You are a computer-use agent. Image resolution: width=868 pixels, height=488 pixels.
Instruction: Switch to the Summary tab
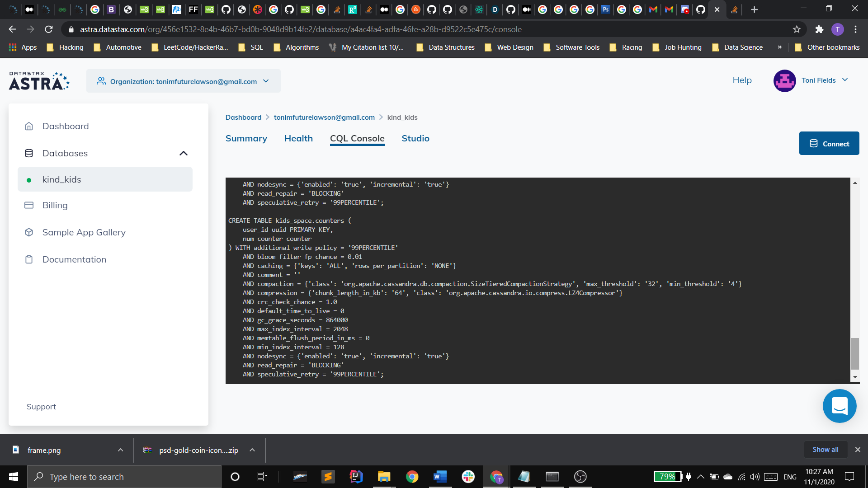246,138
